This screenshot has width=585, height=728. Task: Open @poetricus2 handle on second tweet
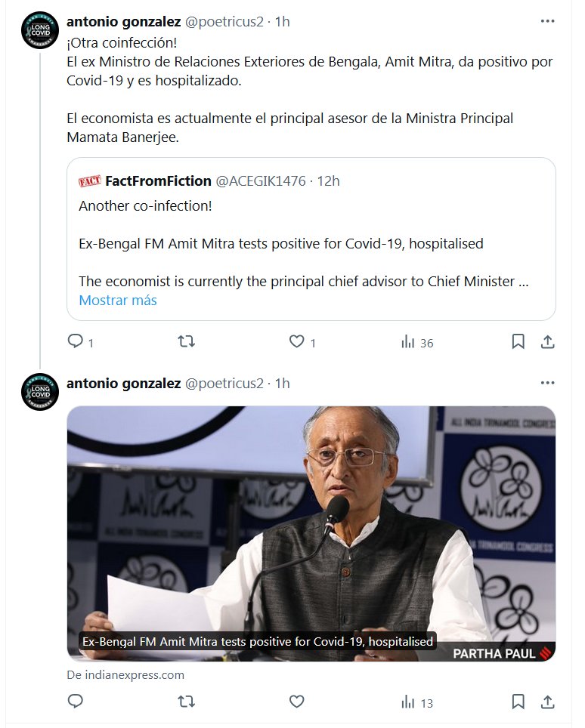coord(224,384)
